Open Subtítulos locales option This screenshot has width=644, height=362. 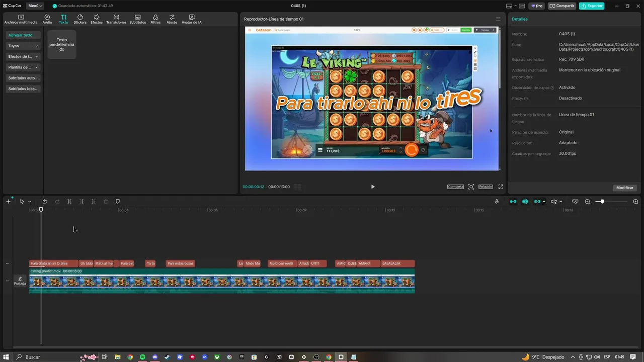pos(23,88)
